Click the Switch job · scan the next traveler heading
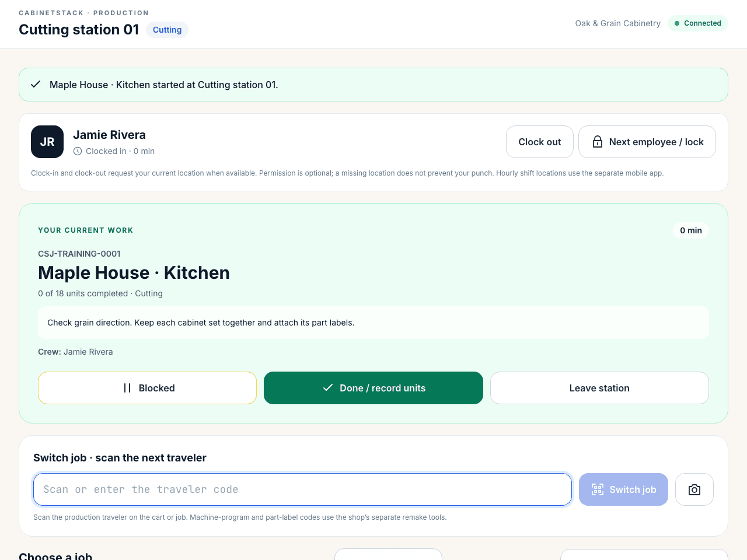The image size is (747, 560). click(120, 458)
